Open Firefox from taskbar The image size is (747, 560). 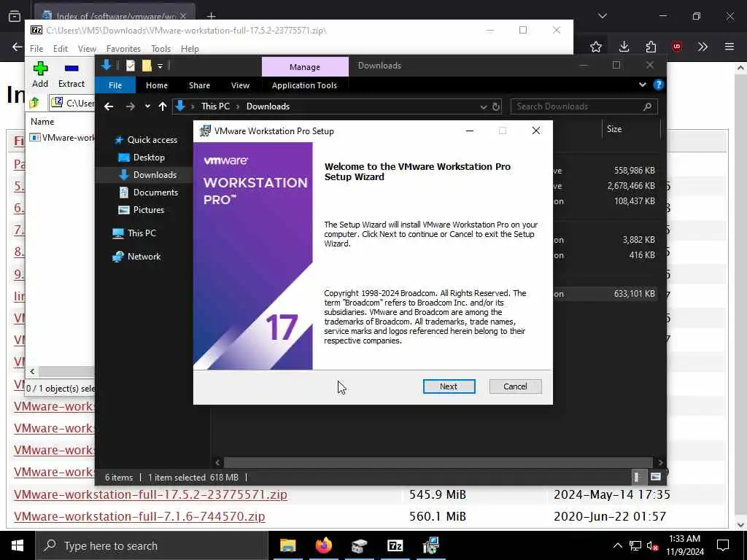(323, 545)
